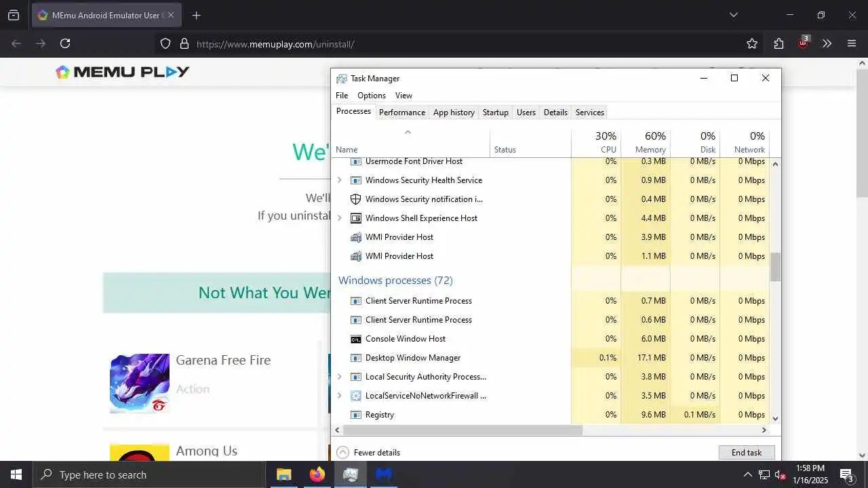This screenshot has height=488, width=868.
Task: Open the File menu in Task Manager
Action: tap(342, 96)
